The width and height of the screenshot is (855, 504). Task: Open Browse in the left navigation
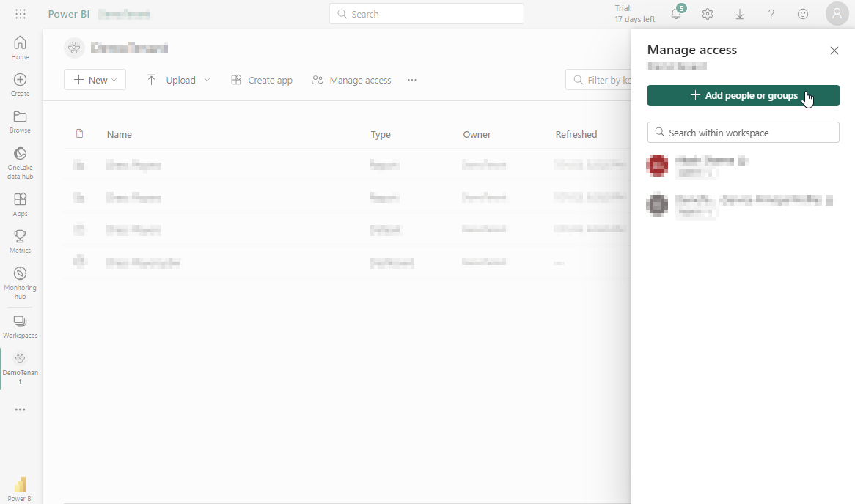click(x=21, y=122)
